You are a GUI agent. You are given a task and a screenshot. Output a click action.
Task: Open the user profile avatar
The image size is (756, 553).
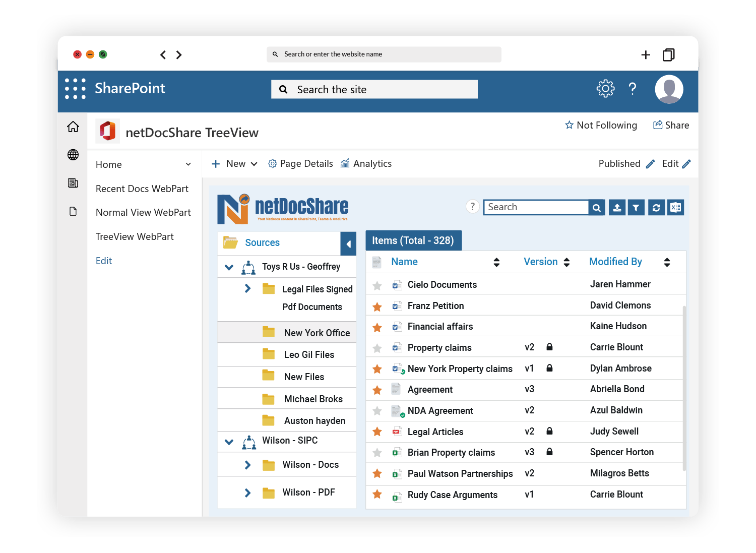tap(669, 89)
